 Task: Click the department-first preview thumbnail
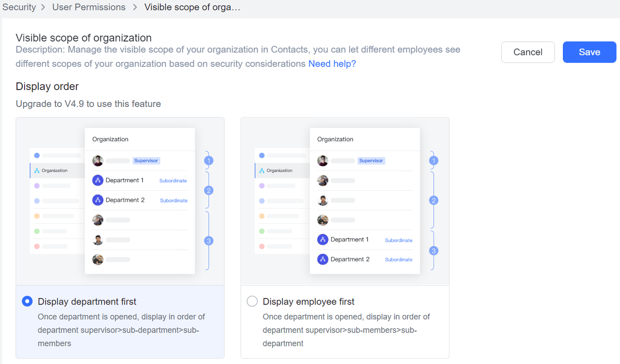pyautogui.click(x=120, y=201)
